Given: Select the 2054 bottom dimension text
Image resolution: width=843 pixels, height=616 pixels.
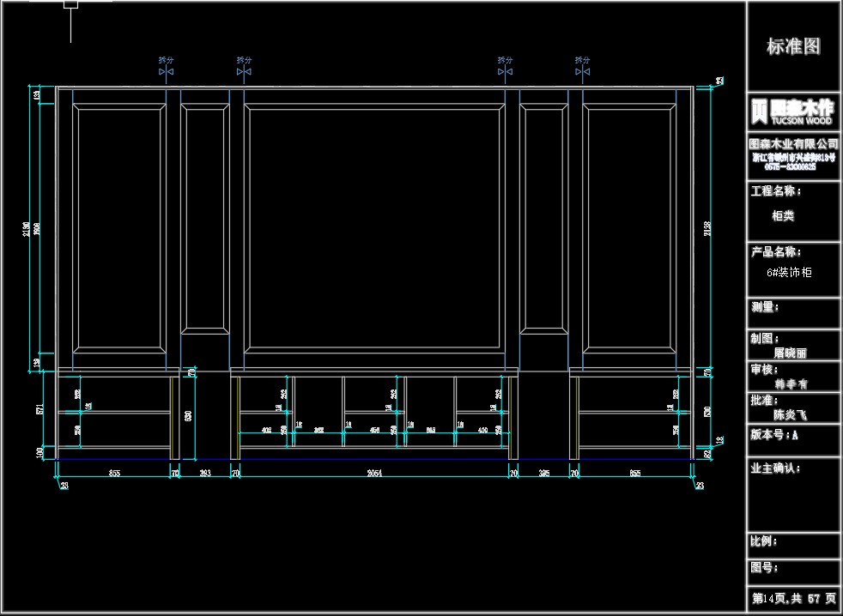Looking at the screenshot, I should pyautogui.click(x=373, y=473).
